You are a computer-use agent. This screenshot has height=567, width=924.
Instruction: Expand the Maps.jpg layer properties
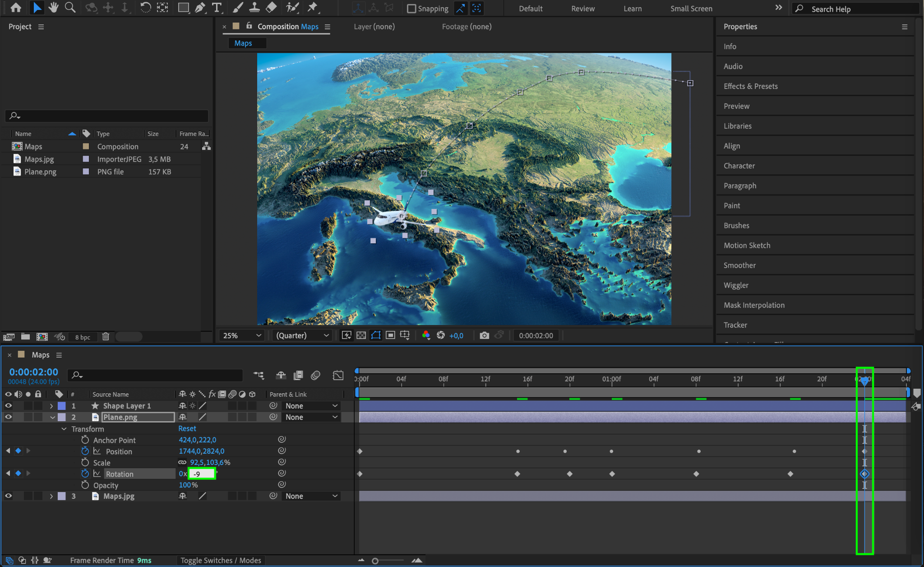51,496
